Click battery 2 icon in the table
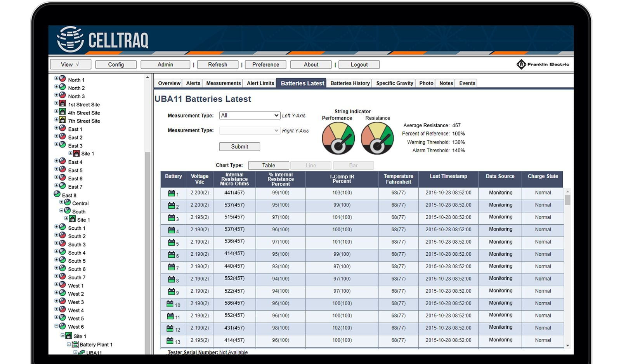 (x=172, y=205)
